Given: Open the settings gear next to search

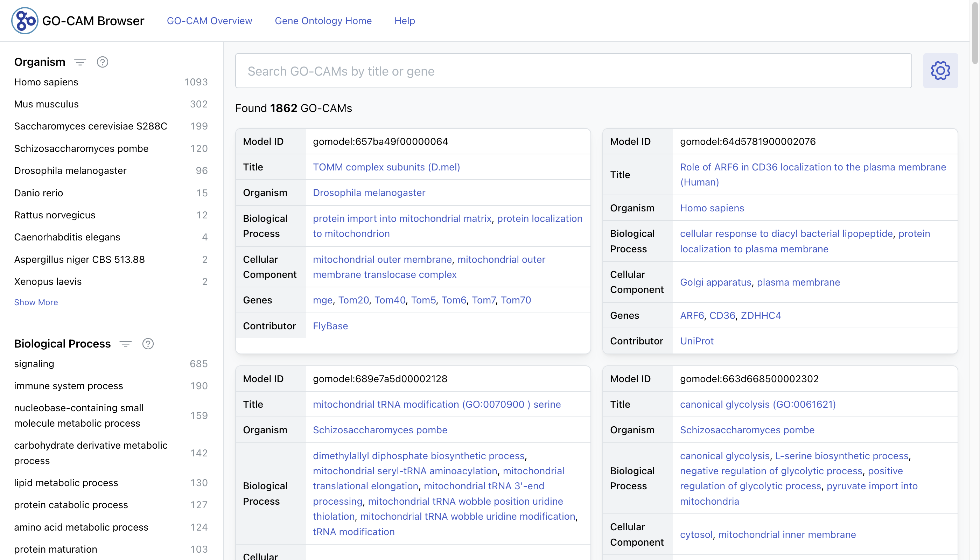Looking at the screenshot, I should (x=940, y=71).
